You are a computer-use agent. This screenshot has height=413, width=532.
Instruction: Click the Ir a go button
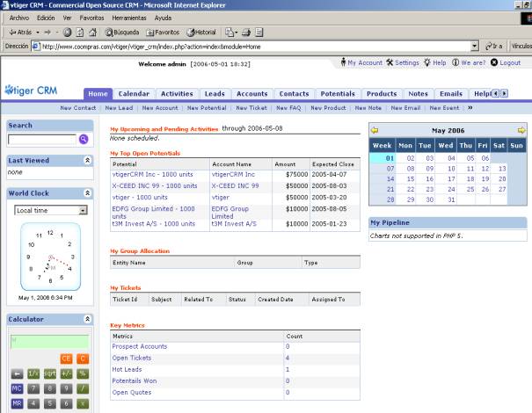click(x=494, y=46)
